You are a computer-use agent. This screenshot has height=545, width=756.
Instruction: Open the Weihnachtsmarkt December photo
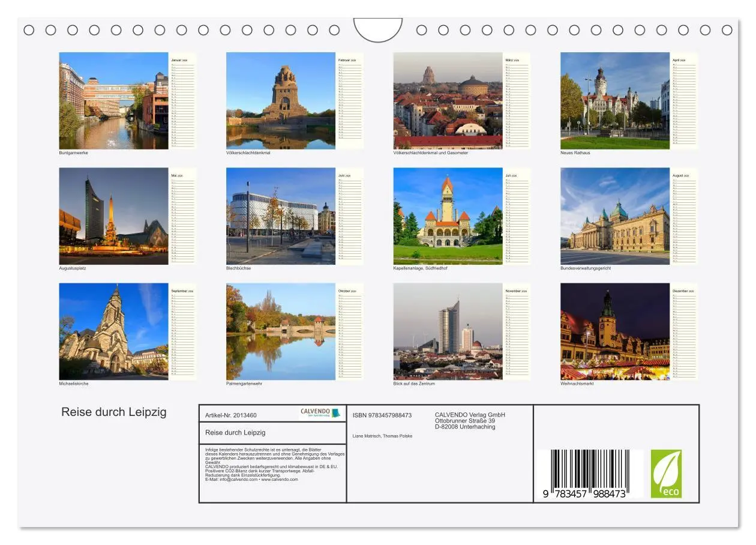[x=615, y=331]
